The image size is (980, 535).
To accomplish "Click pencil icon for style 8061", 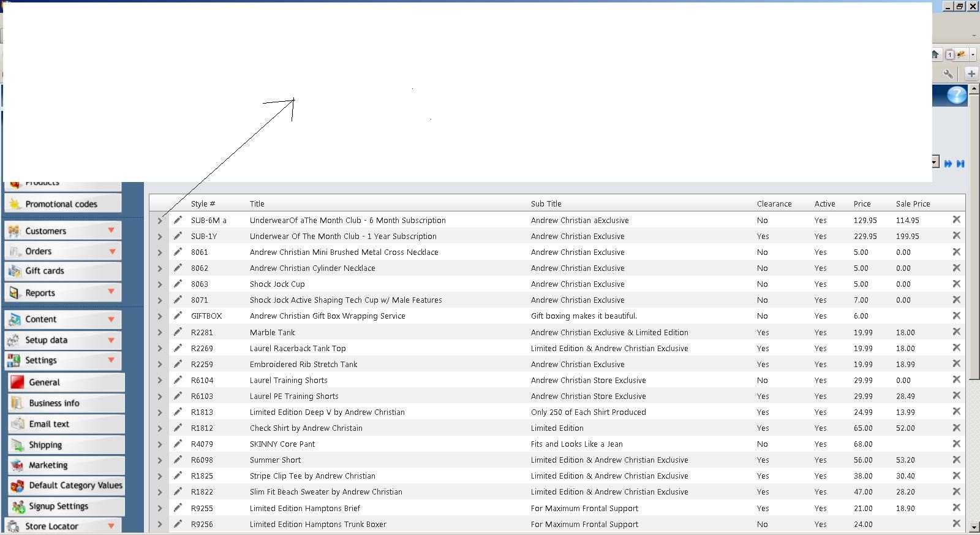I will [x=178, y=252].
